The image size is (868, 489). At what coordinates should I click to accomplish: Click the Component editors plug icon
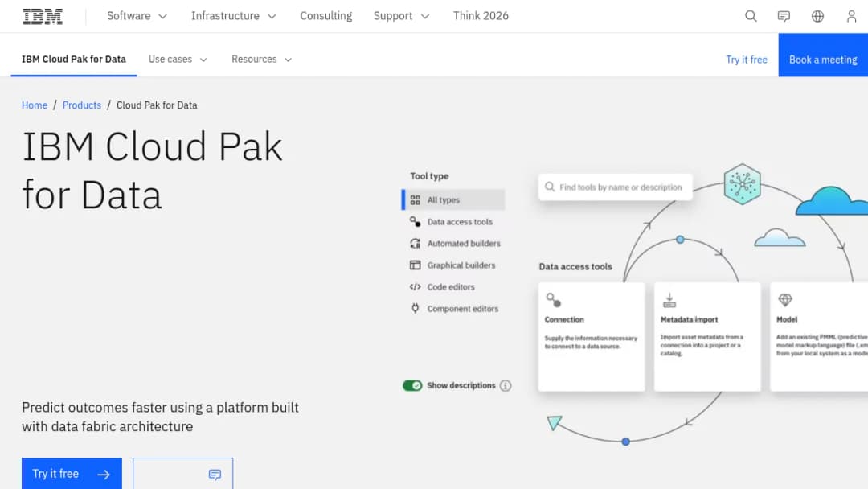[x=416, y=309]
